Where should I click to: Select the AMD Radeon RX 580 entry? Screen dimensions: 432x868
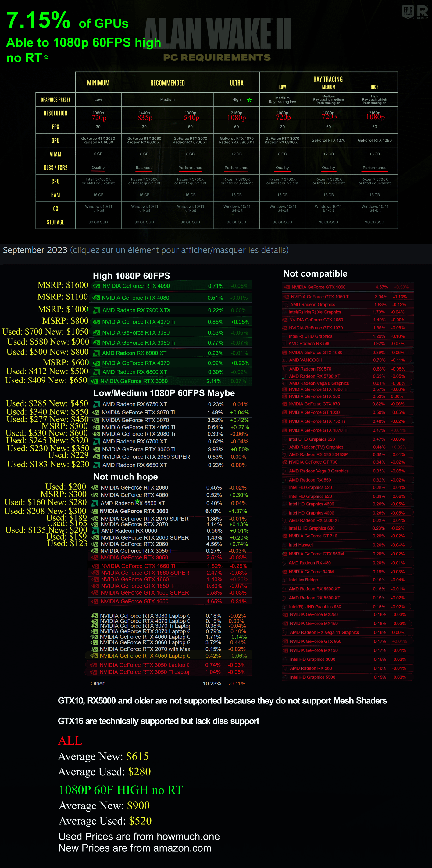tap(348, 343)
